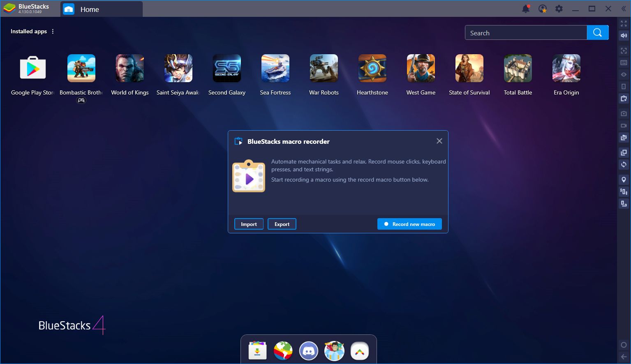The height and width of the screenshot is (364, 631).
Task: Collapse the side toolbar with double chevron
Action: tap(624, 9)
